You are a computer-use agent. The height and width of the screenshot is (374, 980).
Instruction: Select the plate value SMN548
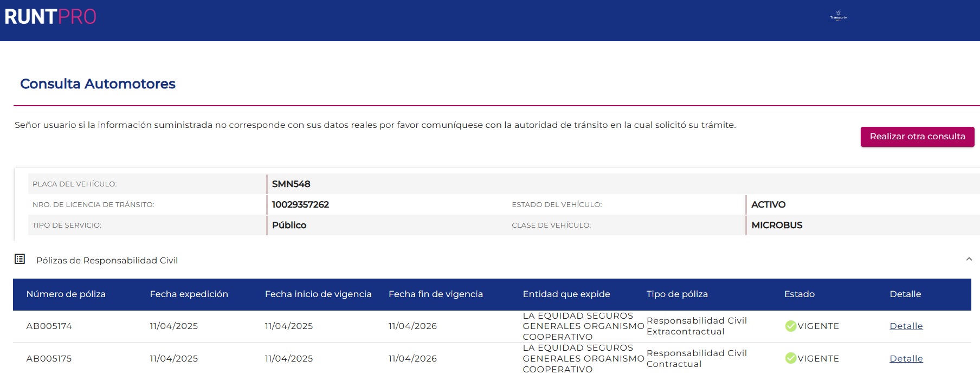point(291,184)
